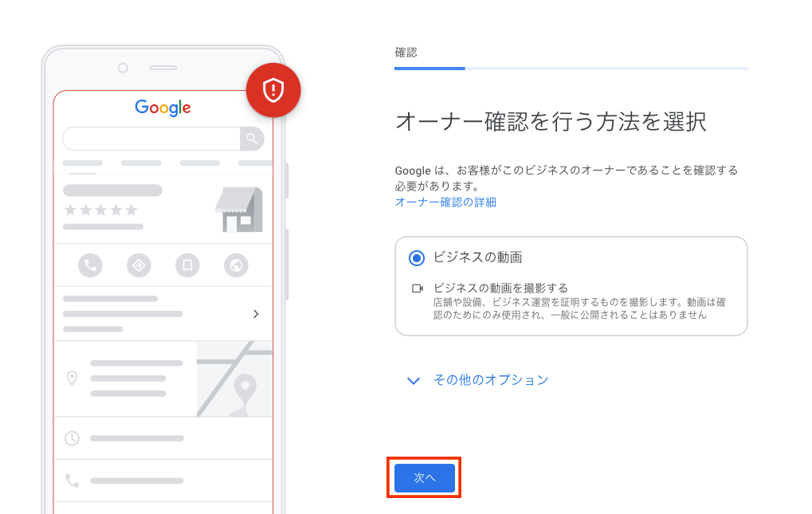Click the search magnifier icon in phone mockup

pyautogui.click(x=252, y=139)
